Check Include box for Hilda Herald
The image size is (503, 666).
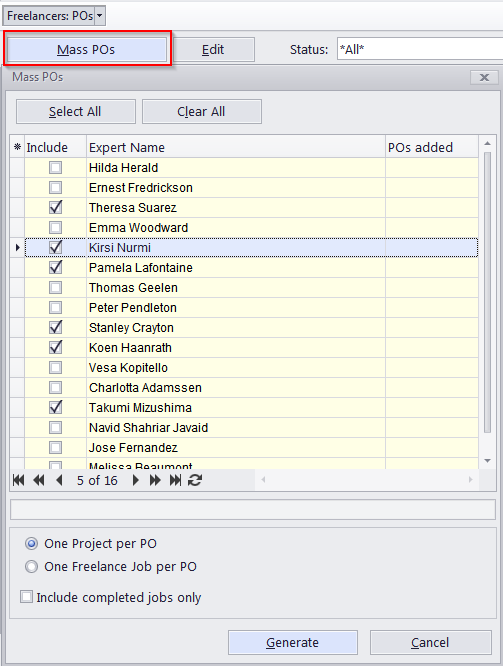tap(55, 167)
